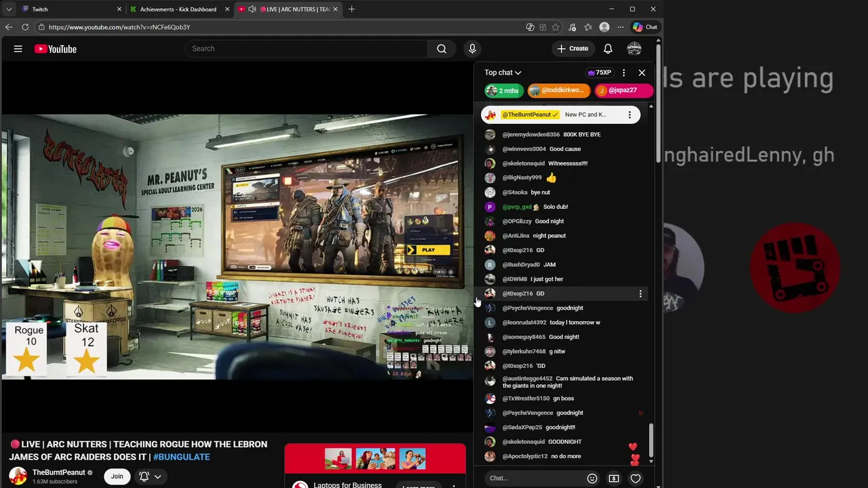Select the LIVE ARC NUTTERS YouTube tab

point(290,9)
